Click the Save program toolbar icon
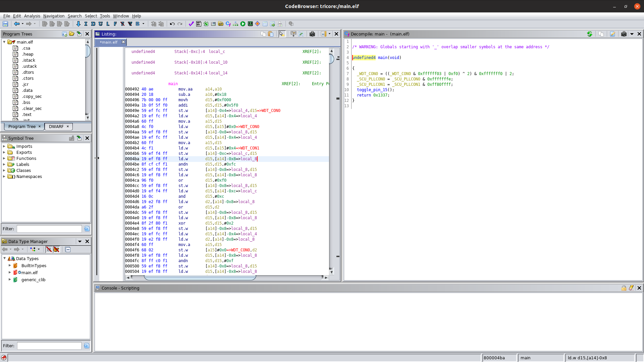The image size is (644, 362). coord(5,24)
